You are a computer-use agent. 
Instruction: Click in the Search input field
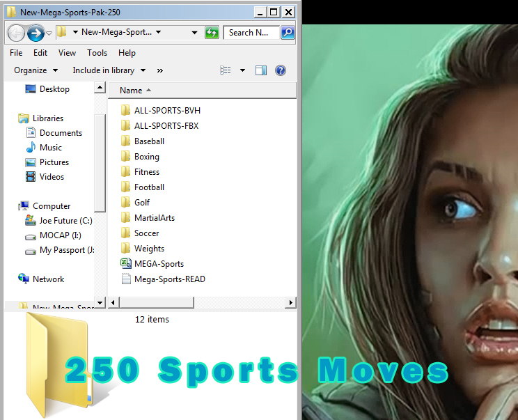click(251, 33)
